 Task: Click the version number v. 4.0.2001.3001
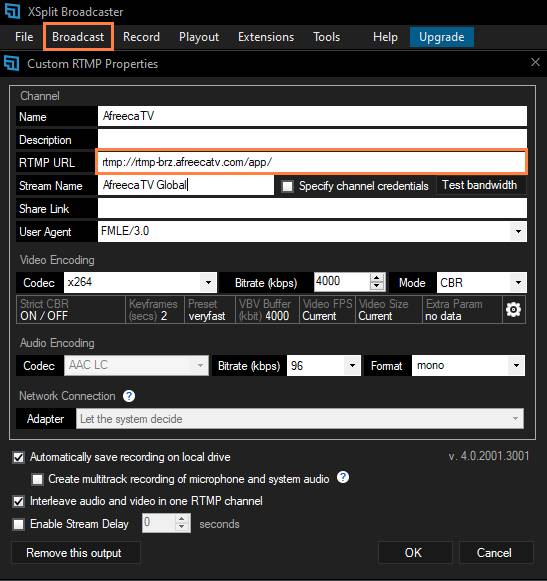(x=488, y=456)
